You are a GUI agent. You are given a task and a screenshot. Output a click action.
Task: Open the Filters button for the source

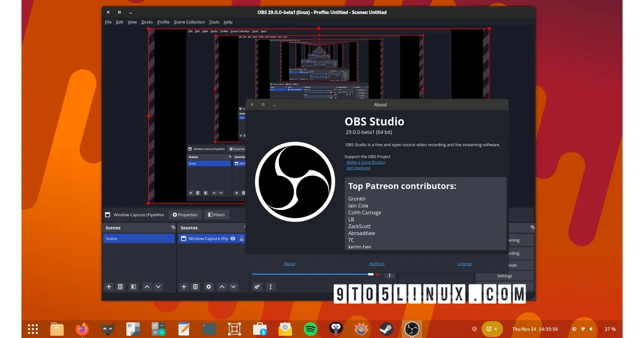tap(216, 215)
